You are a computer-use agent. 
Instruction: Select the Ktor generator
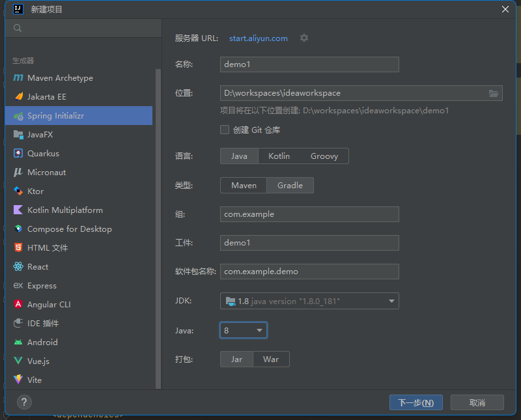click(x=79, y=191)
